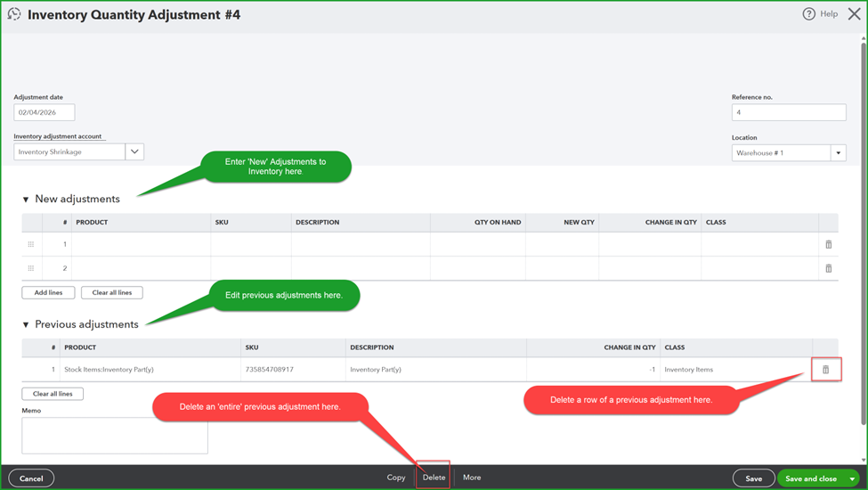Click the Cancel button
This screenshot has width=868, height=490.
click(x=31, y=478)
